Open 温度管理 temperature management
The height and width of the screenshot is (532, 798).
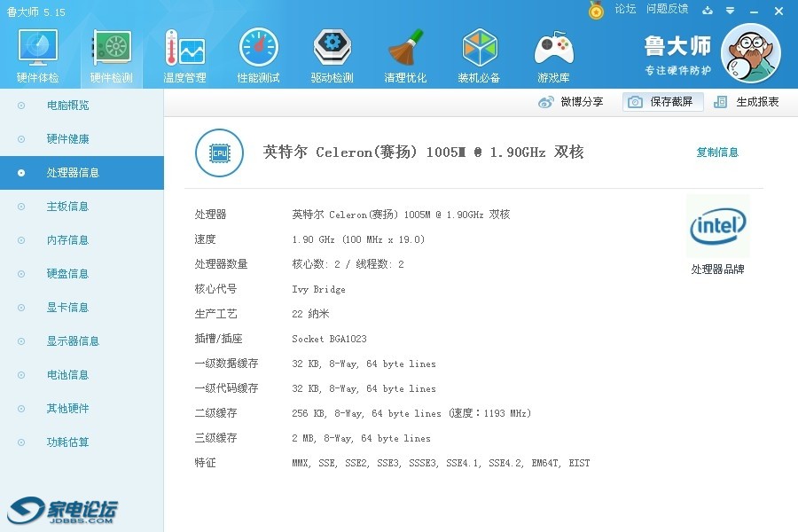184,56
